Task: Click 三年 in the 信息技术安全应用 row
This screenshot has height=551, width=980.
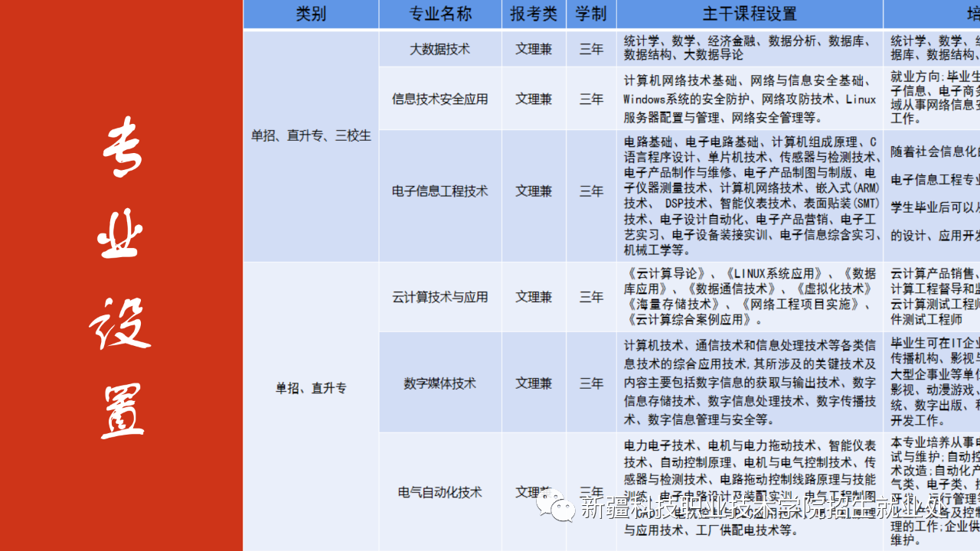Action: [x=591, y=99]
